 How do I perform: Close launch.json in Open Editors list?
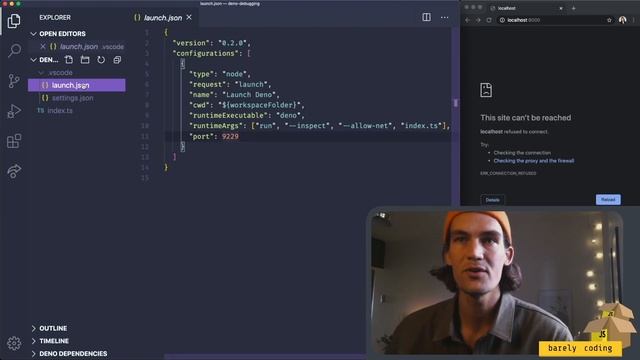43,47
